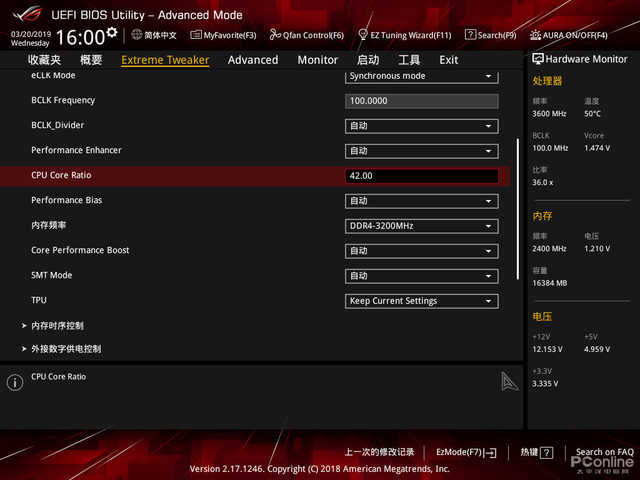This screenshot has height=480, width=640.
Task: Click the mouse cursor icon in help panel
Action: pyautogui.click(x=509, y=381)
